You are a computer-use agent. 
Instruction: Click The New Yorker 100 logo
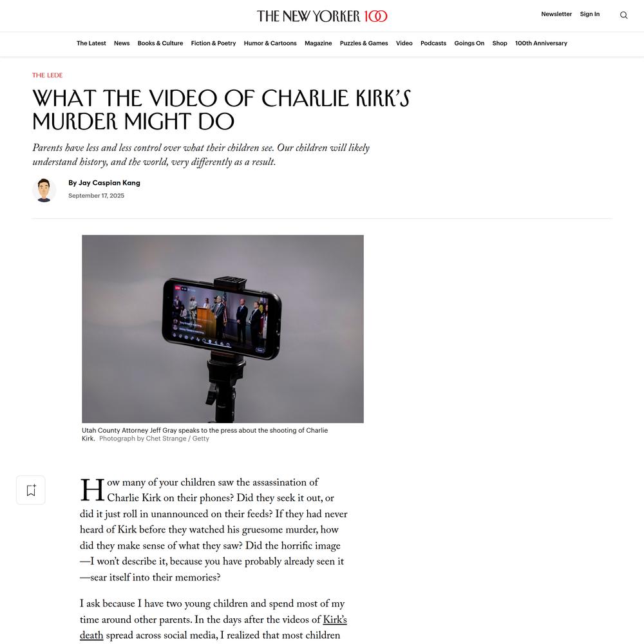[322, 16]
